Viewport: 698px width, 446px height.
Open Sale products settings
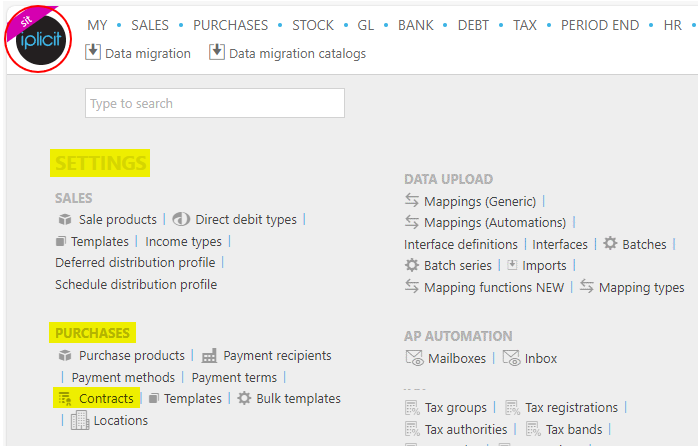[118, 219]
